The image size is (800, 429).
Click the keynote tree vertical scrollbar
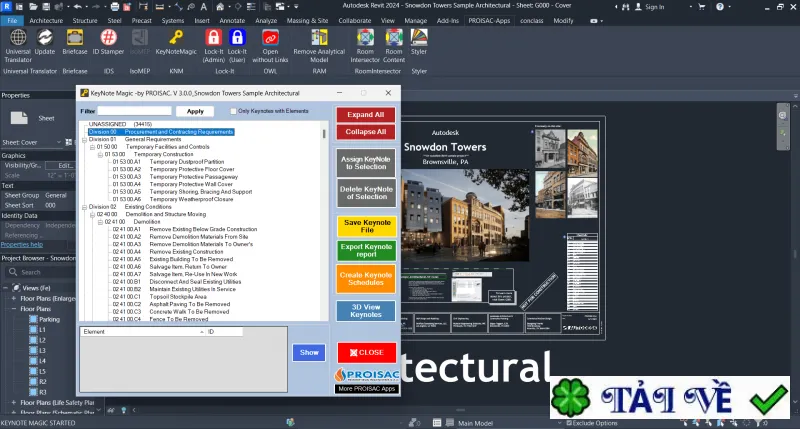click(x=324, y=221)
